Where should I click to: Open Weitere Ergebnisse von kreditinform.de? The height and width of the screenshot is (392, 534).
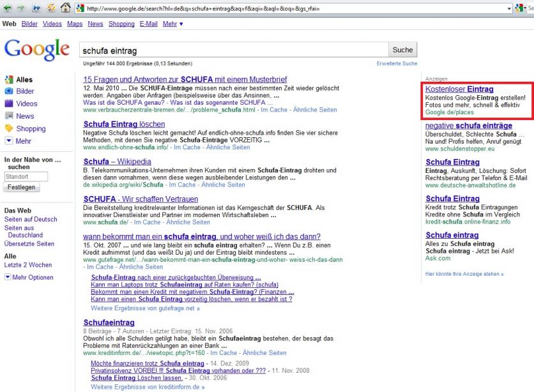pyautogui.click(x=148, y=387)
